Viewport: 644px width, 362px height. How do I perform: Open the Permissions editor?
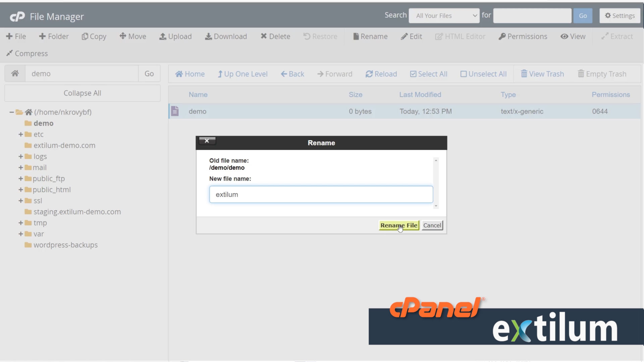pos(523,36)
